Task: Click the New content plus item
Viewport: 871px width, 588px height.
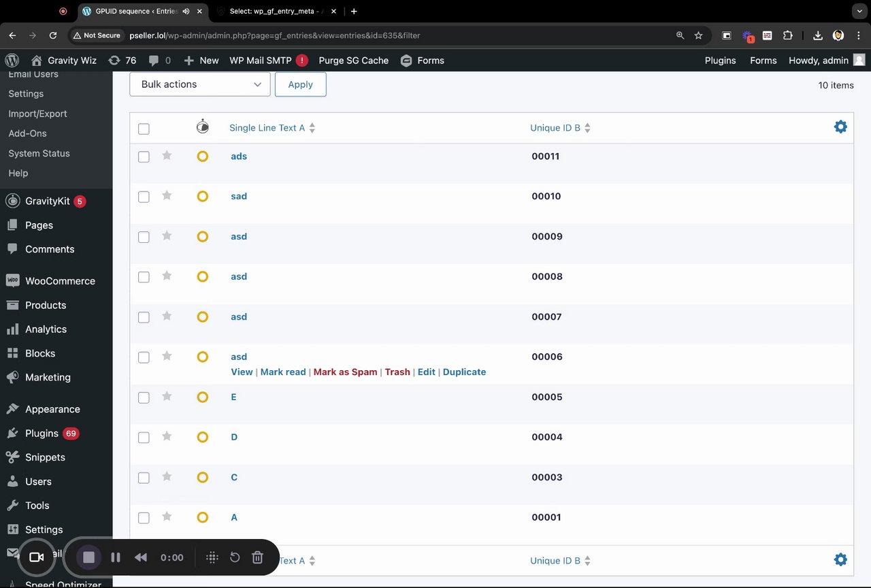Action: pyautogui.click(x=201, y=61)
